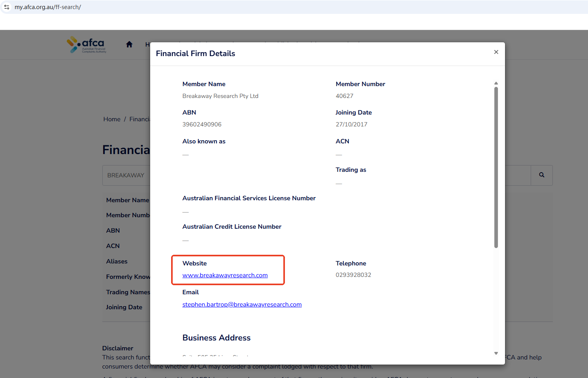This screenshot has width=588, height=378.
Task: Click the AFCA logo
Action: [87, 45]
